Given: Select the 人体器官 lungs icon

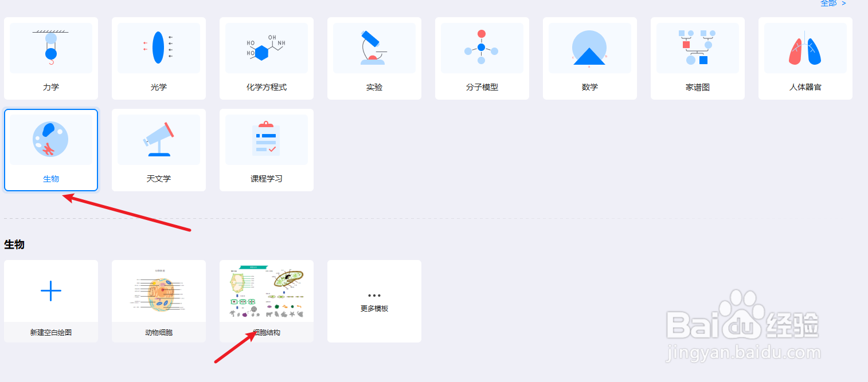Looking at the screenshot, I should coord(805,47).
